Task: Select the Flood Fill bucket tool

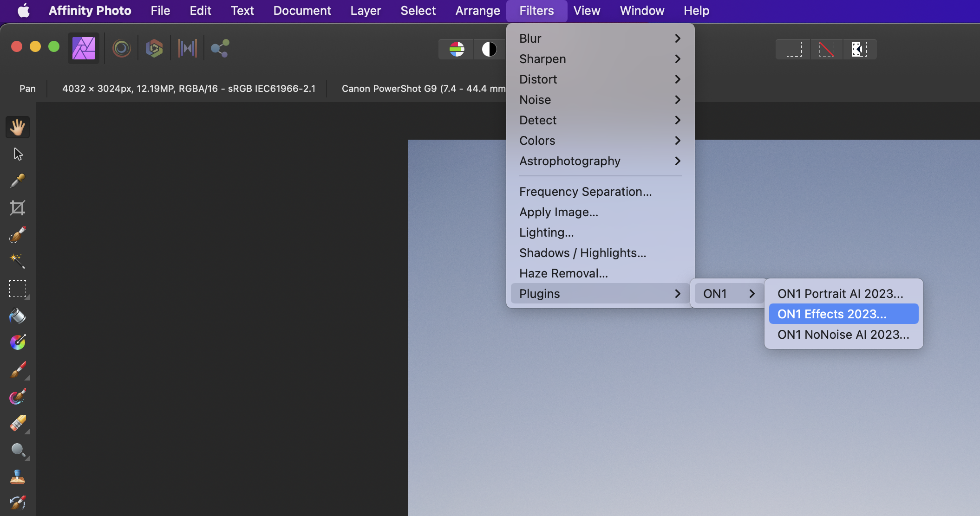Action: tap(18, 316)
